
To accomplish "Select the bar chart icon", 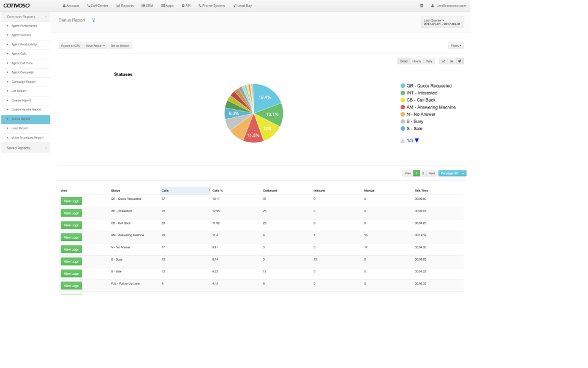I will 451,61.
